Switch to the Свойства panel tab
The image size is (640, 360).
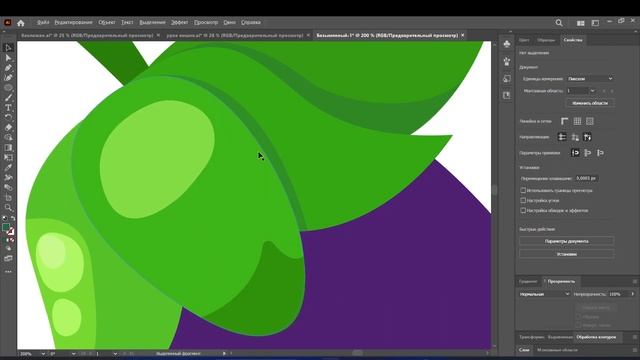(x=573, y=40)
